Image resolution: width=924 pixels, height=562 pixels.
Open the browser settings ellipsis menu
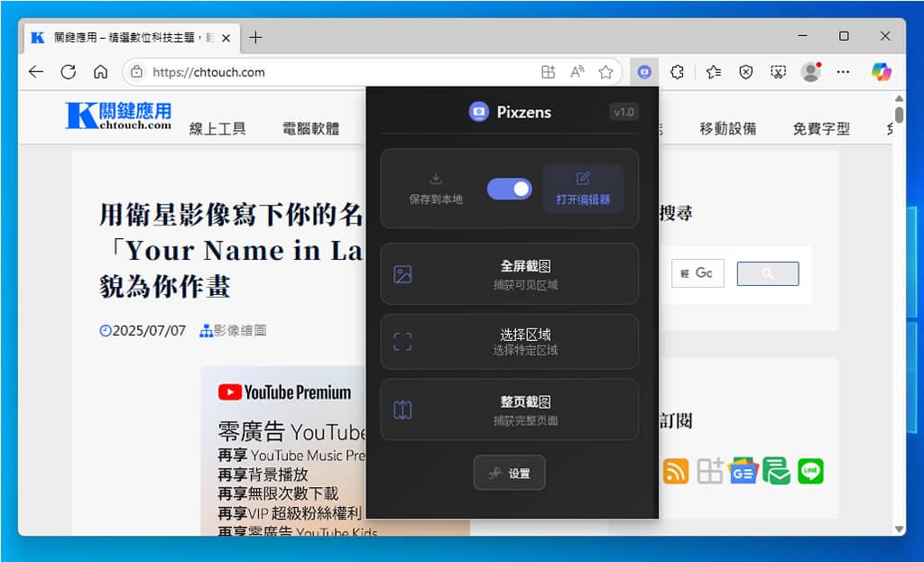click(x=844, y=72)
